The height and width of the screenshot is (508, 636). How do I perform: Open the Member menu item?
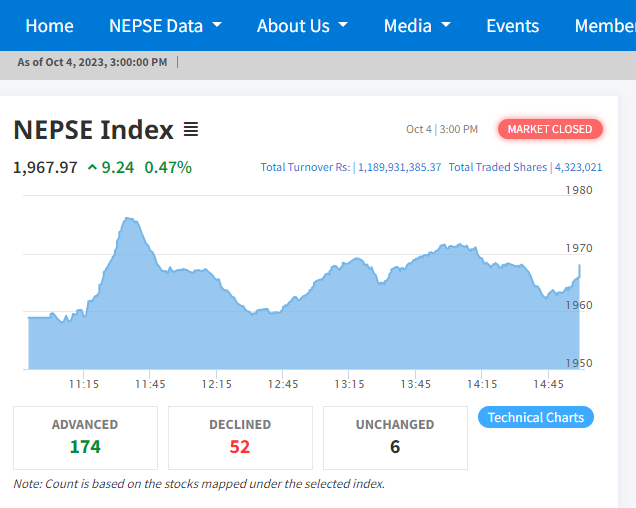[604, 26]
